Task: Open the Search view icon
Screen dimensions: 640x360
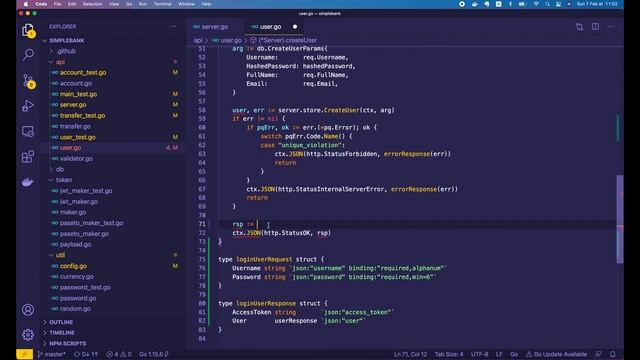Action: (28, 55)
